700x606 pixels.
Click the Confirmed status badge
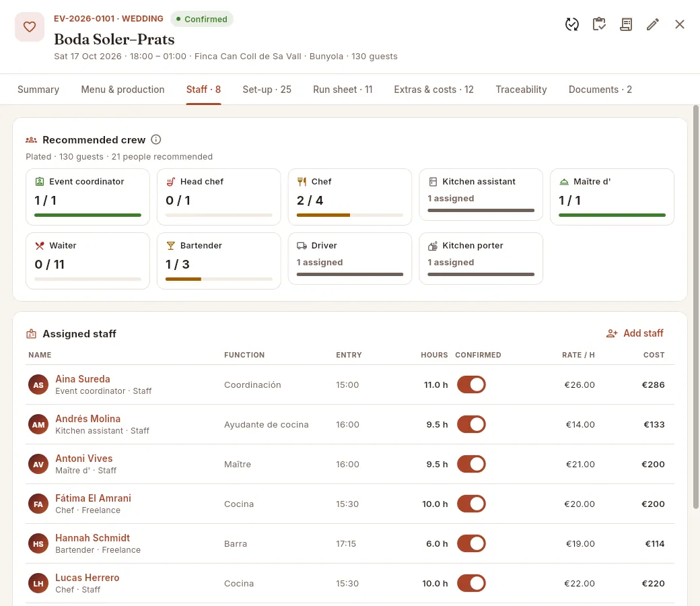(x=202, y=20)
